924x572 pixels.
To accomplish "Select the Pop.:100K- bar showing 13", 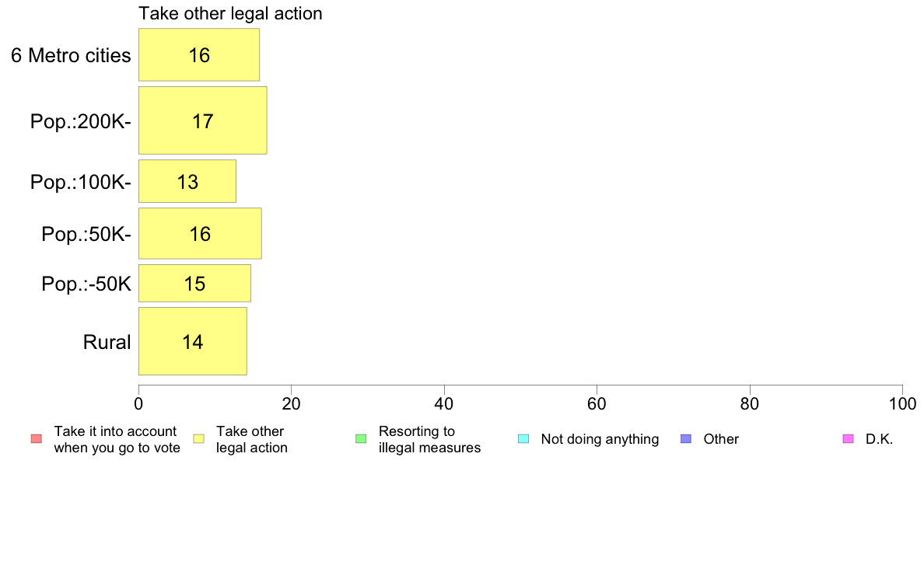I will tap(187, 181).
